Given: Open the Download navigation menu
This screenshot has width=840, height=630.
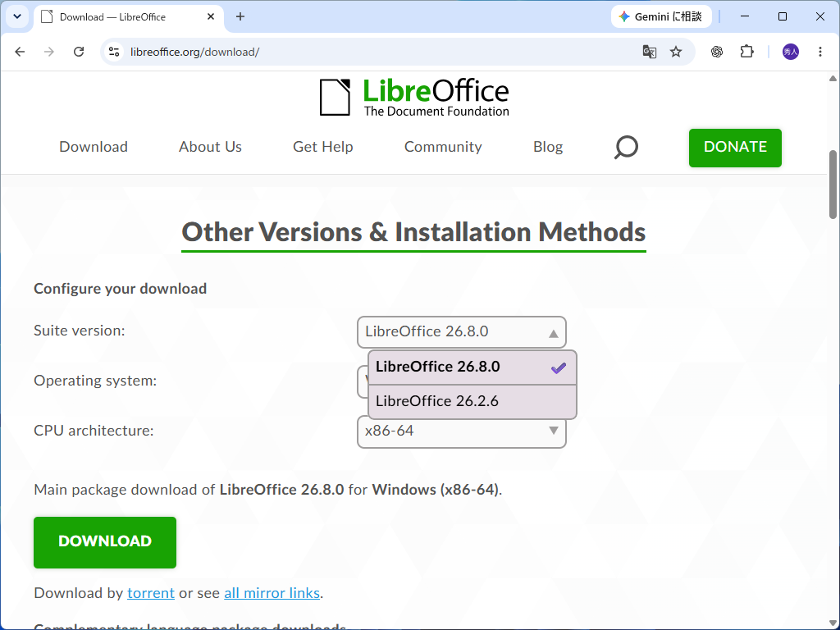Looking at the screenshot, I should [x=94, y=147].
